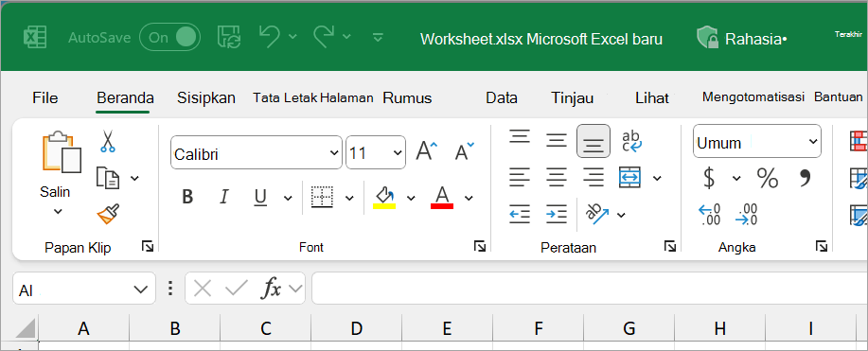Click Top Align icon
This screenshot has width=868, height=351.
pyautogui.click(x=520, y=137)
